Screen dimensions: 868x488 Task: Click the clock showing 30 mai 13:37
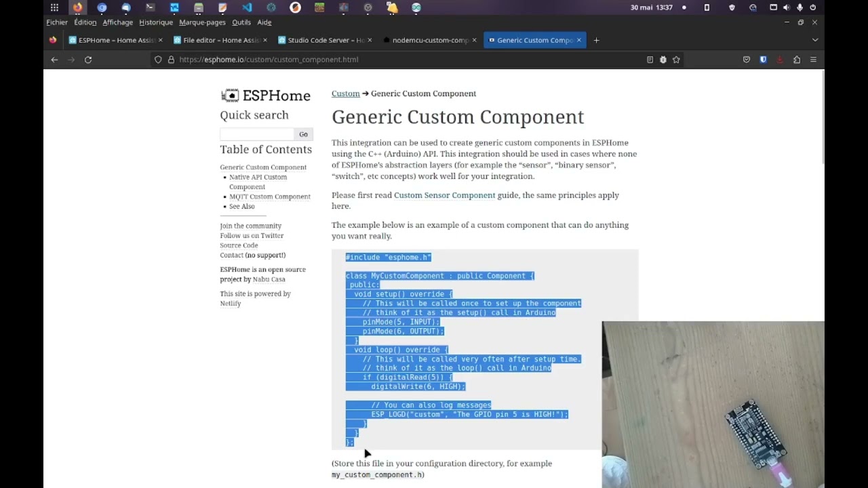pyautogui.click(x=651, y=7)
